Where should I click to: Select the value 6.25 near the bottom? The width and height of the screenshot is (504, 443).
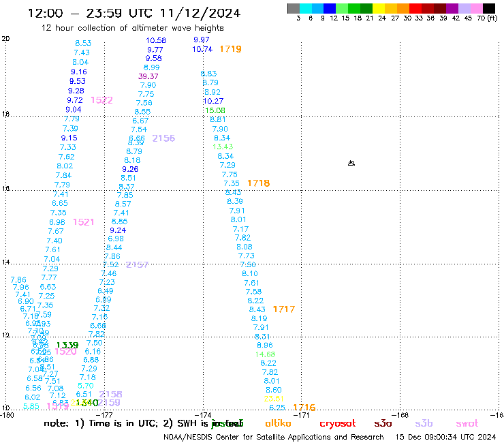click(x=277, y=408)
